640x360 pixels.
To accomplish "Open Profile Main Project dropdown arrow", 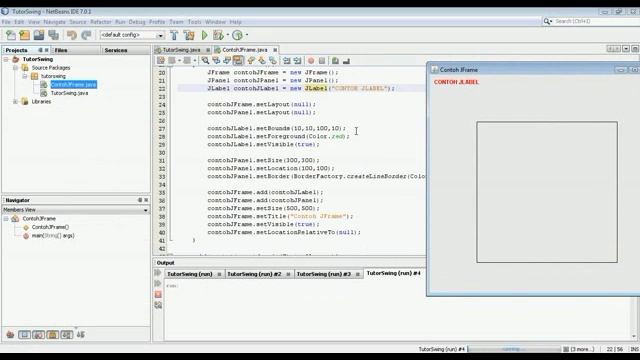I will (247, 35).
